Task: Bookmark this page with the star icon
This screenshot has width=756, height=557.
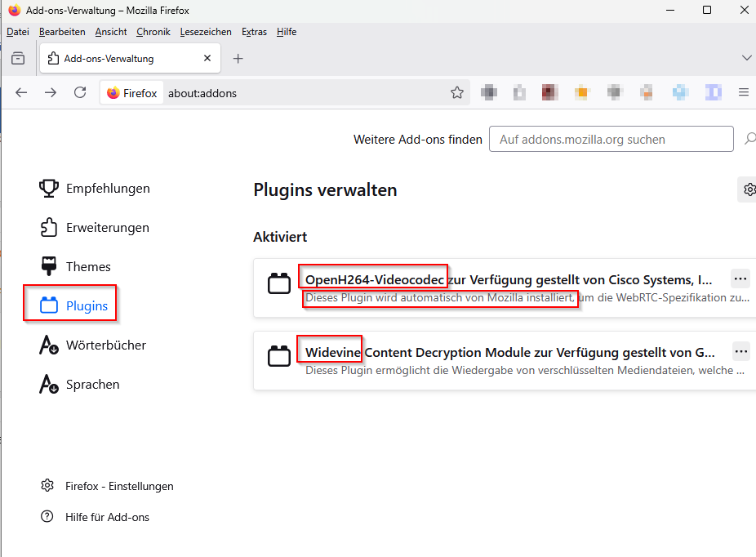Action: point(457,92)
